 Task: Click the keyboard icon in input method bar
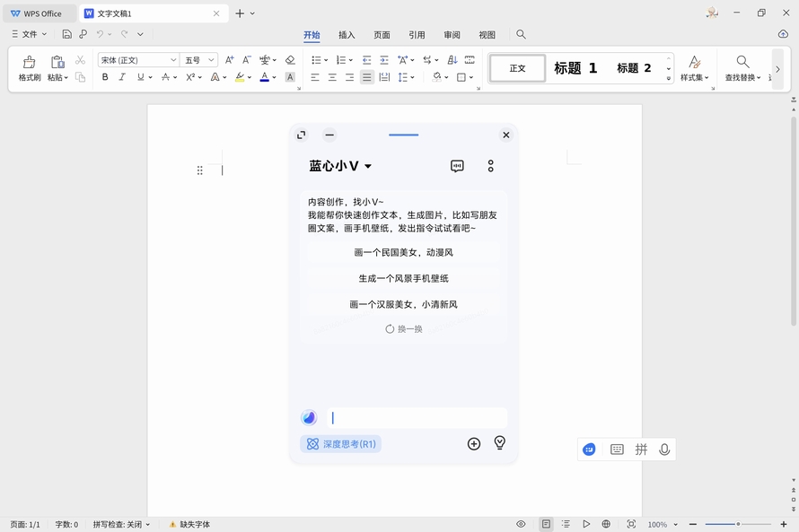[x=617, y=449]
